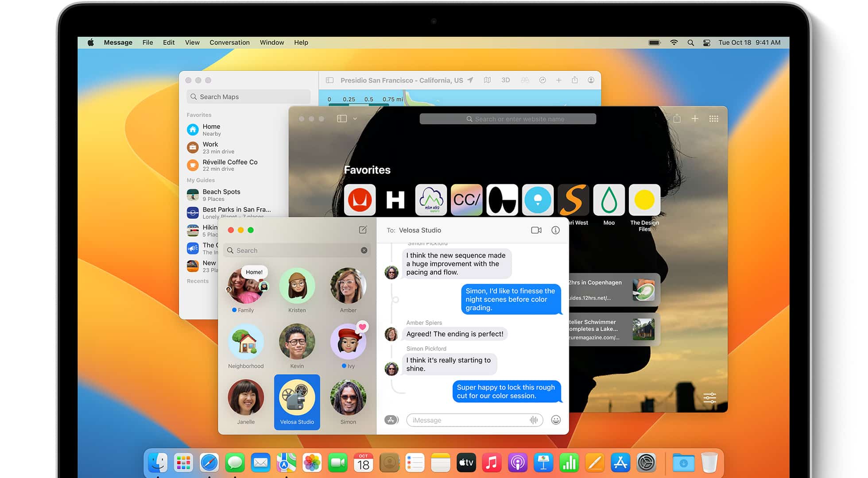Share the Presidio map using the share icon

coord(574,80)
